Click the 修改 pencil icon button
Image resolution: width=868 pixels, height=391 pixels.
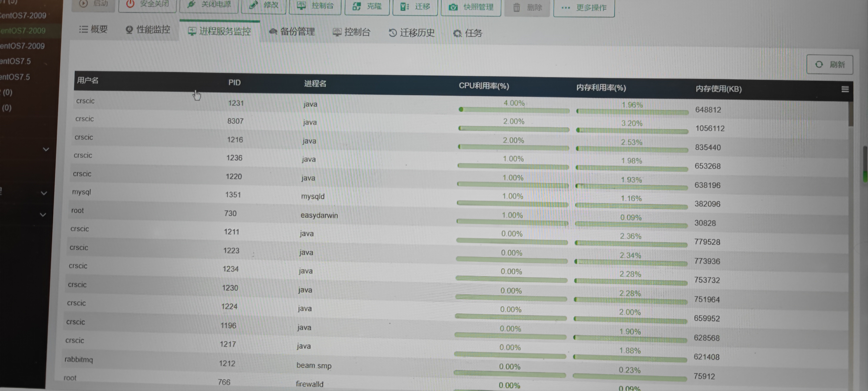pyautogui.click(x=263, y=5)
